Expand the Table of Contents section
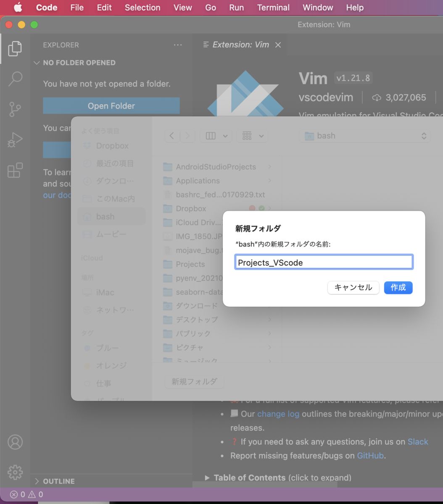The width and height of the screenshot is (443, 504). [x=250, y=478]
